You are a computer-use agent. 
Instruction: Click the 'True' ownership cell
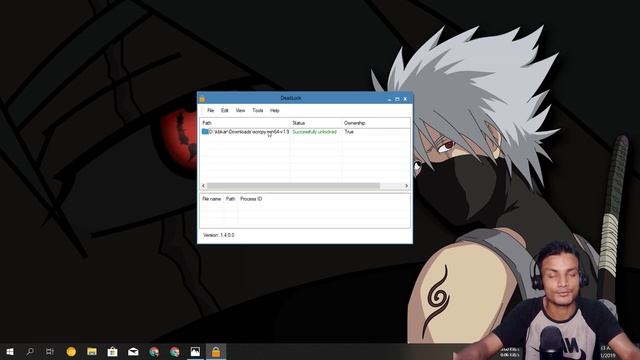click(349, 132)
